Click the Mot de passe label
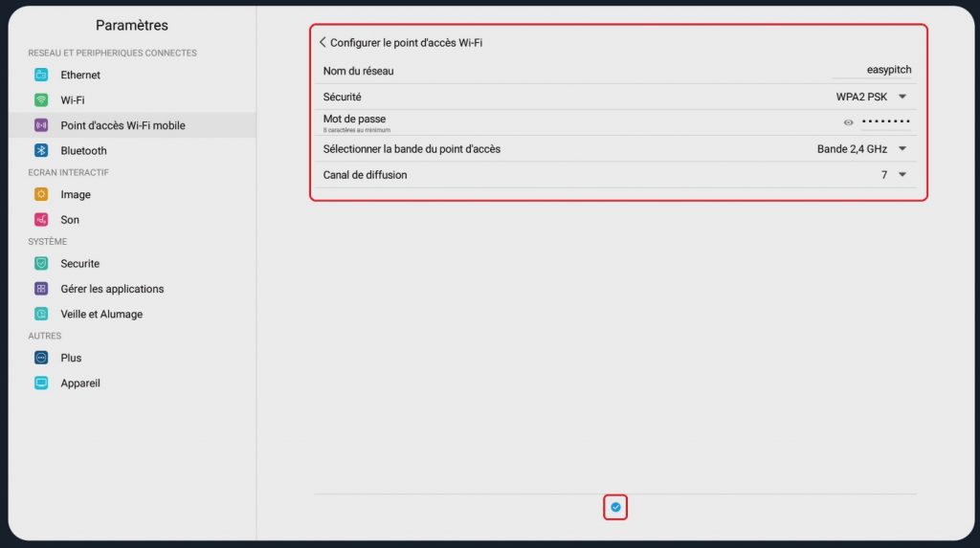The width and height of the screenshot is (980, 548). [x=354, y=119]
